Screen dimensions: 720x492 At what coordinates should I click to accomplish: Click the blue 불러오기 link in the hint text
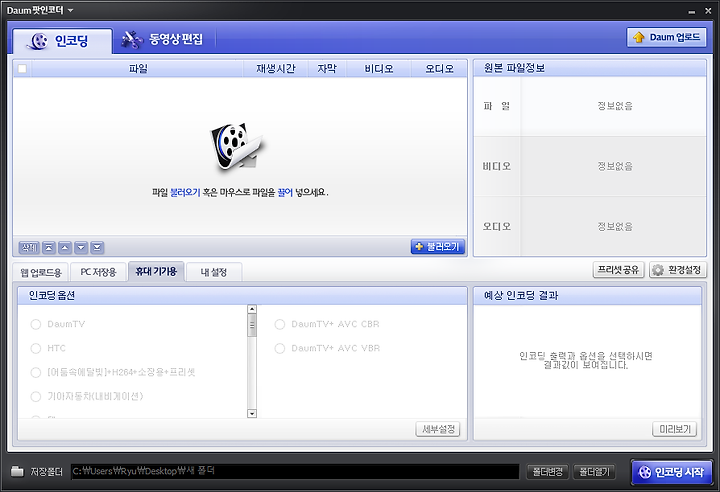click(x=185, y=192)
